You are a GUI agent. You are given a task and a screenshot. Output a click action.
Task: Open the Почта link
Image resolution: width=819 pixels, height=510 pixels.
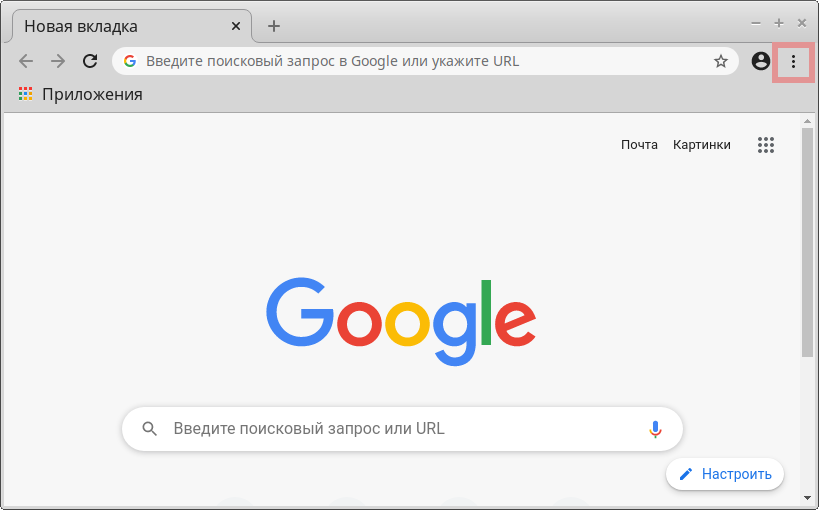click(x=639, y=145)
